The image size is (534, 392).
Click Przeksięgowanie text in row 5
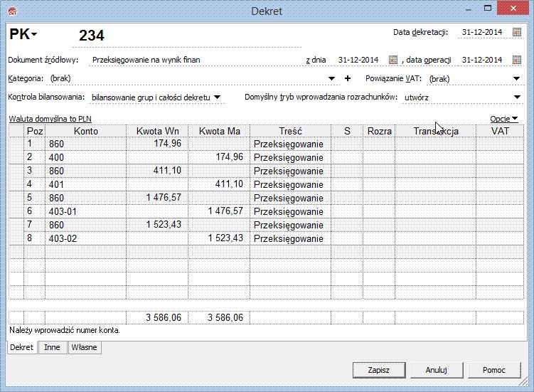(x=289, y=198)
